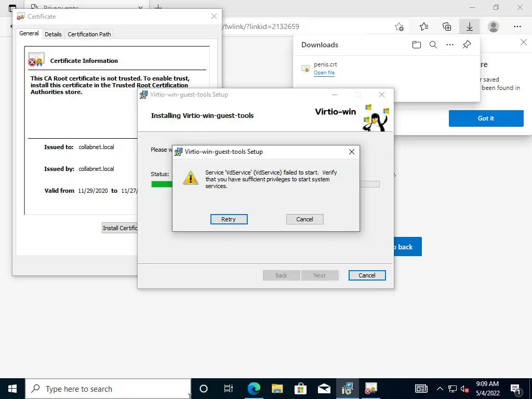
Task: Click the muted volume tray icon
Action: pyautogui.click(x=465, y=389)
